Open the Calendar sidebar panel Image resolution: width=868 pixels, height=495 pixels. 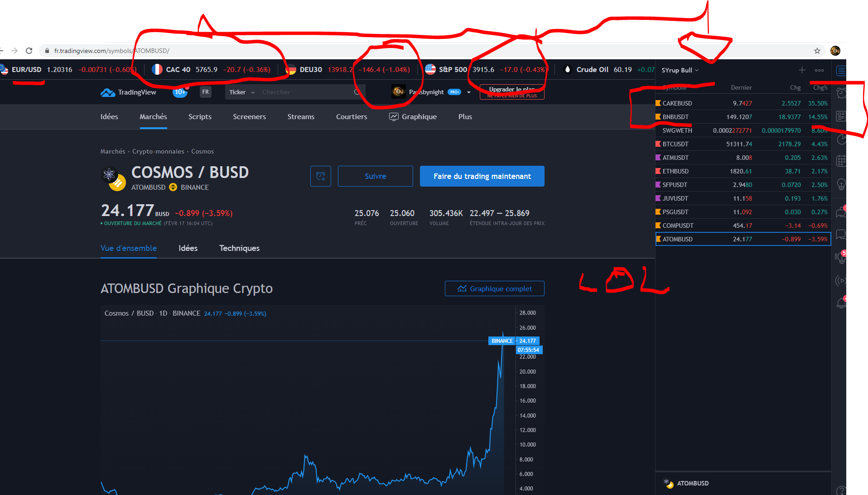841,161
